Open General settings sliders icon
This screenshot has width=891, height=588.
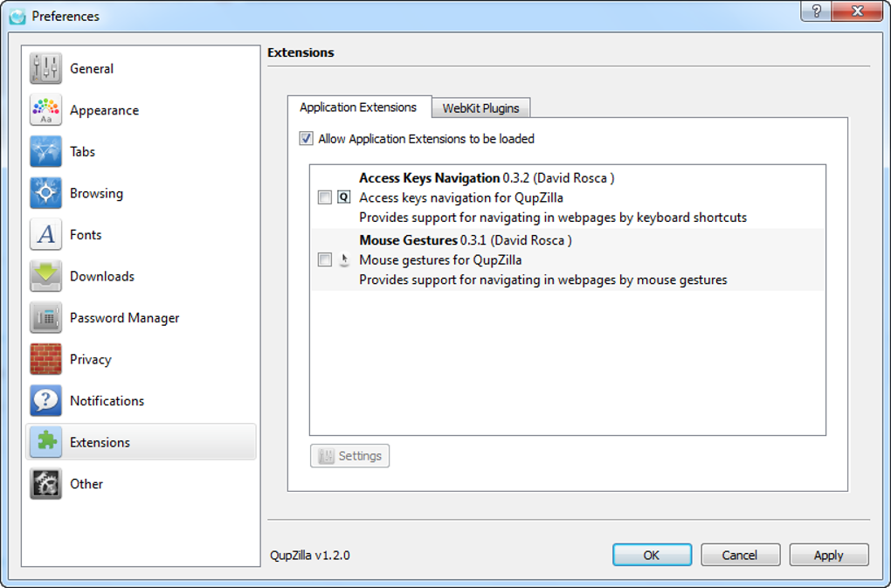[45, 69]
